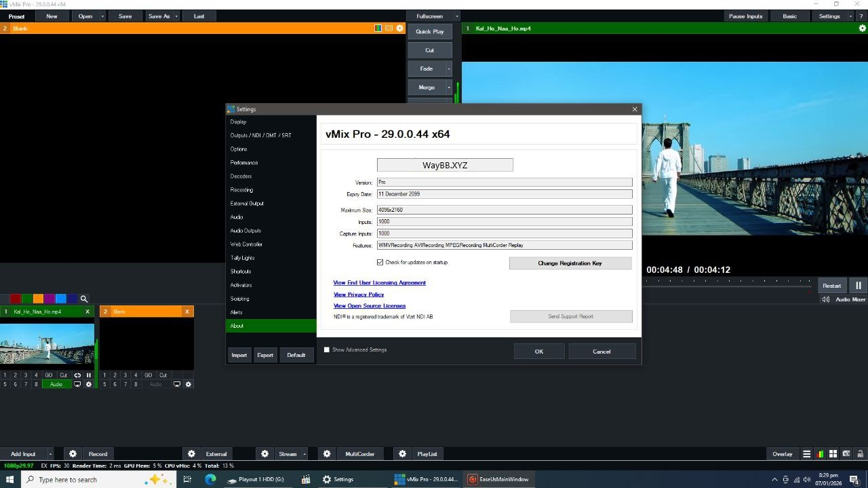Viewport: 868px width, 488px height.
Task: Enable Show Advanced Settings checkbox
Action: (327, 350)
